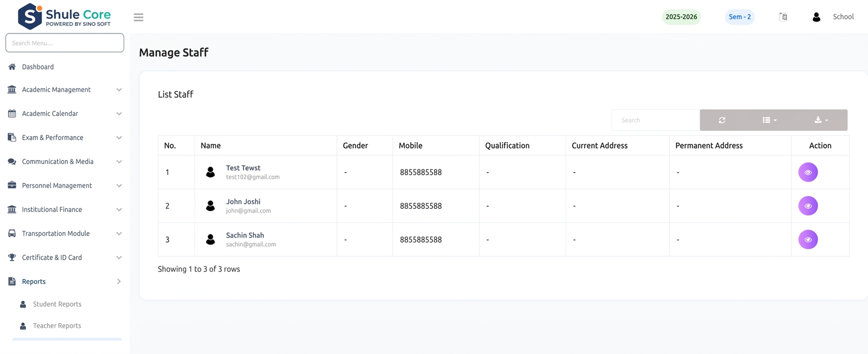This screenshot has width=868, height=354.
Task: Click the Certificate & ID Card trophy icon
Action: pyautogui.click(x=12, y=257)
